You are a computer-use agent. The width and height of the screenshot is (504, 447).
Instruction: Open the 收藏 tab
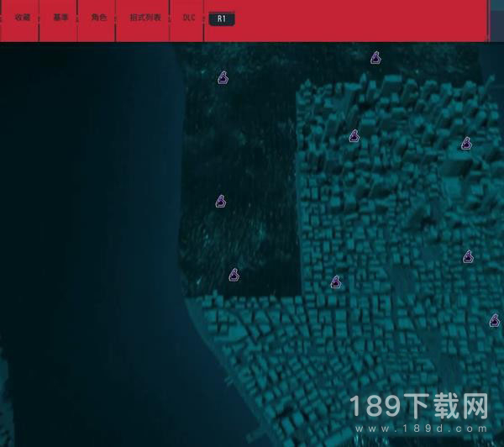[23, 18]
